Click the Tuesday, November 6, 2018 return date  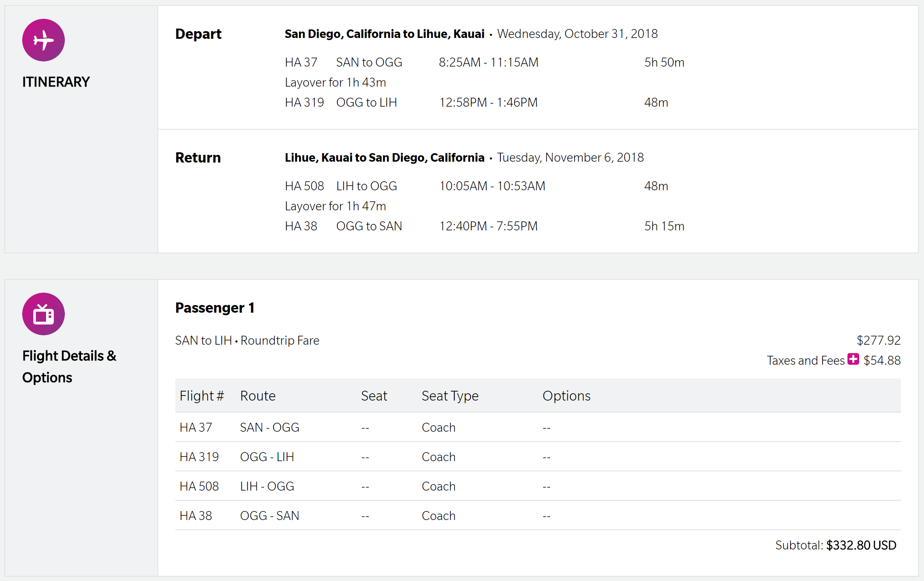point(570,158)
